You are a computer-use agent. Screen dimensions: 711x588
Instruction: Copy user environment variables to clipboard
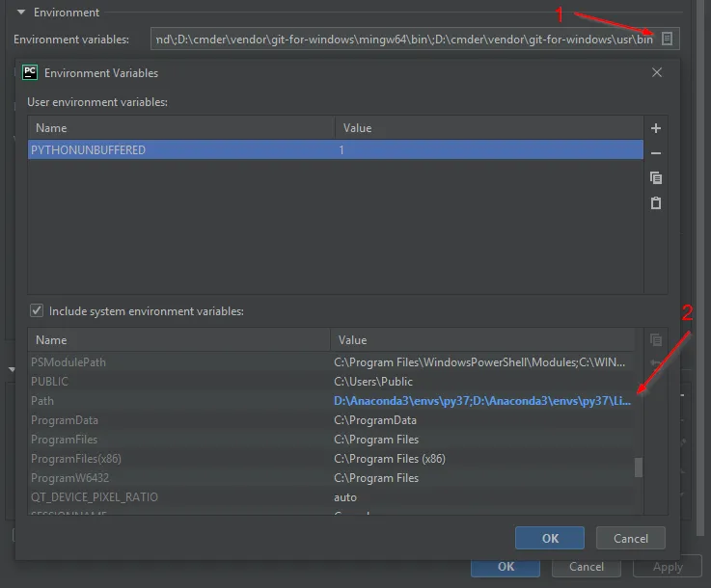(656, 178)
